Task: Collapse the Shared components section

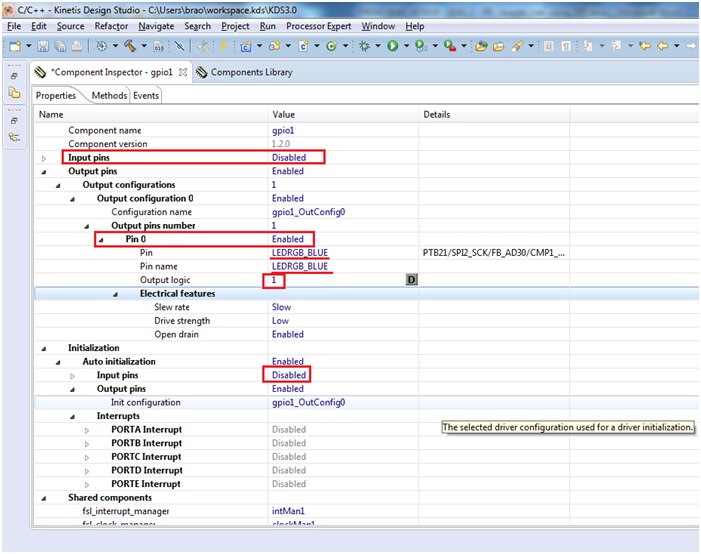Action: tap(44, 499)
